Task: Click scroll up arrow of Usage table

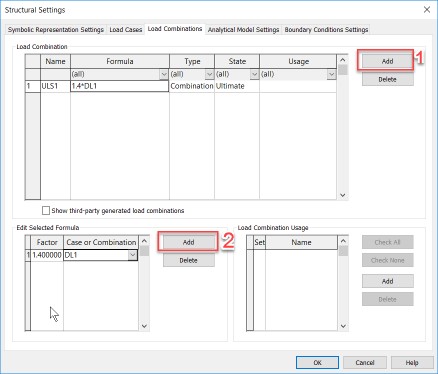Action: [x=343, y=241]
